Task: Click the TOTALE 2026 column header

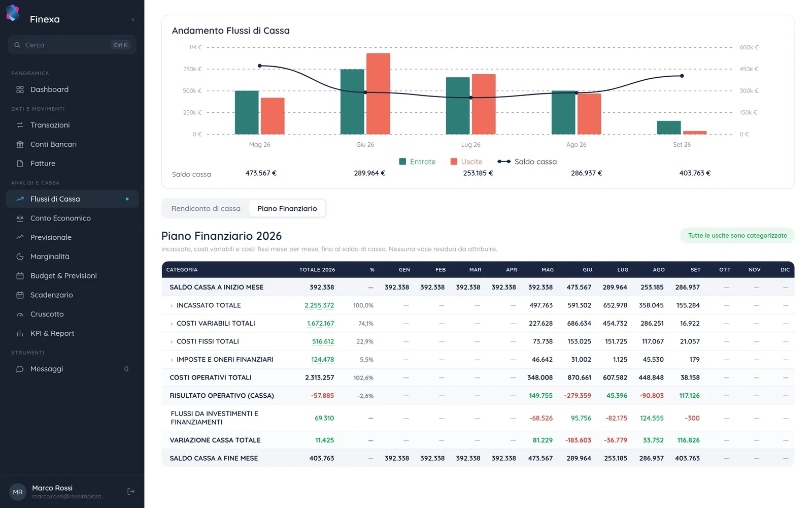Action: coord(317,270)
